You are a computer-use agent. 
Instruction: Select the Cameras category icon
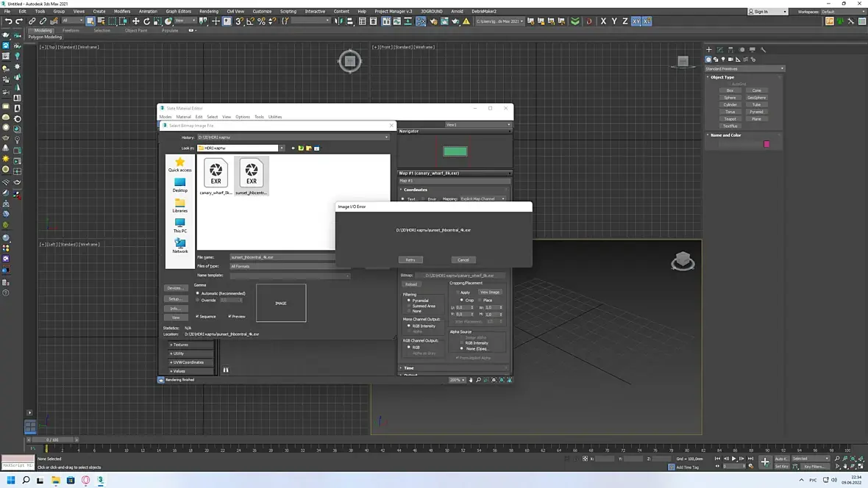coord(730,60)
